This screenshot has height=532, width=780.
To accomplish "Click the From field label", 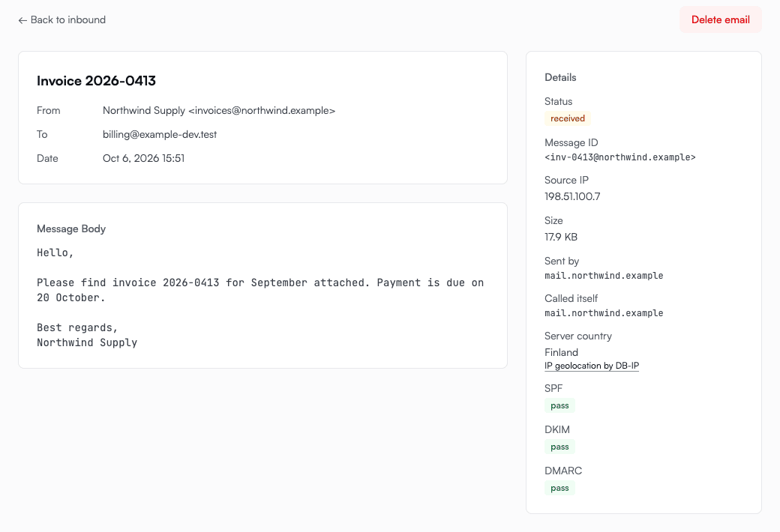I will tap(48, 110).
